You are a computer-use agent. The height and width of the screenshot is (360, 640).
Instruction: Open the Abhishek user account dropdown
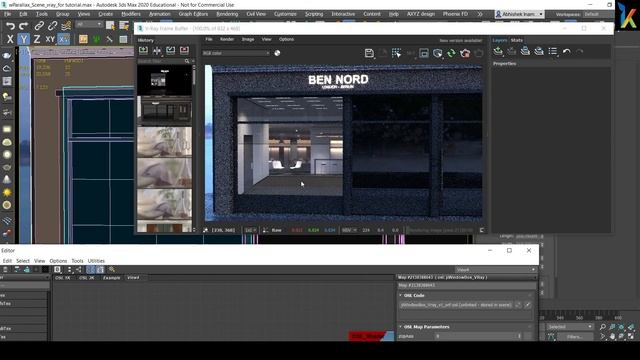coord(520,14)
